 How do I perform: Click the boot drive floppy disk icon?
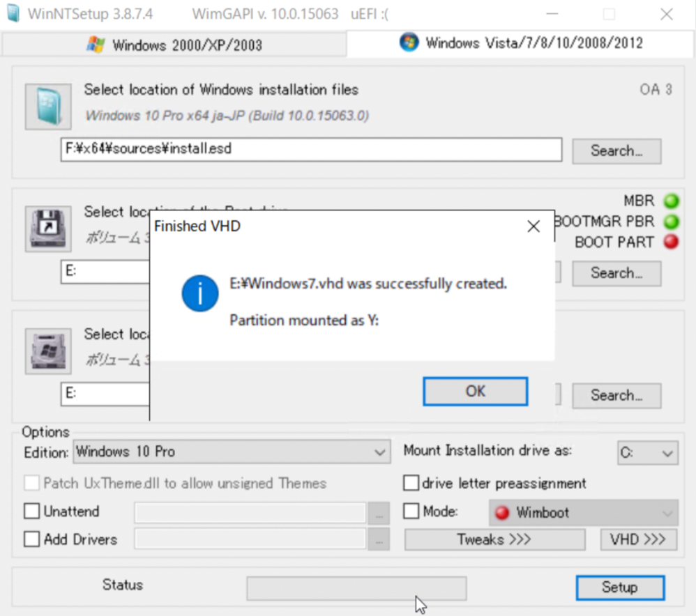point(48,229)
